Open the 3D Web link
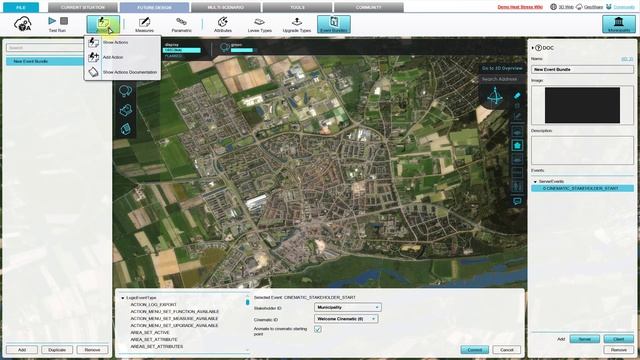 [x=565, y=7]
